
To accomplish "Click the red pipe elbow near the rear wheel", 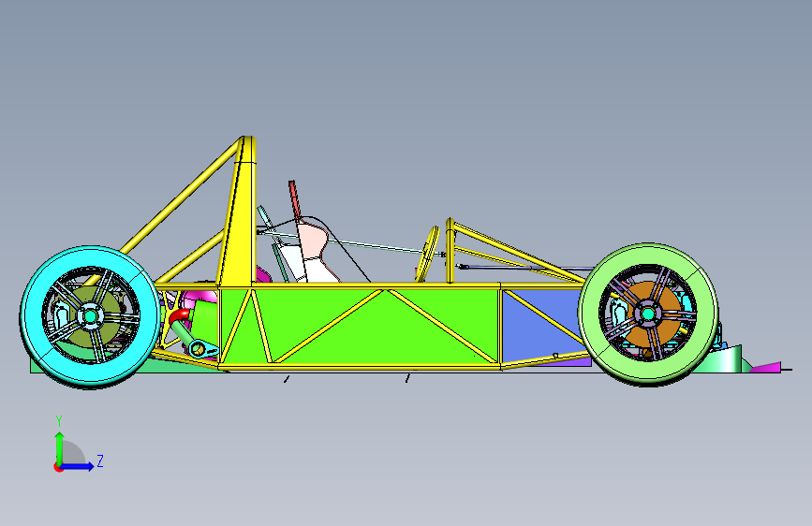I will pos(179,315).
